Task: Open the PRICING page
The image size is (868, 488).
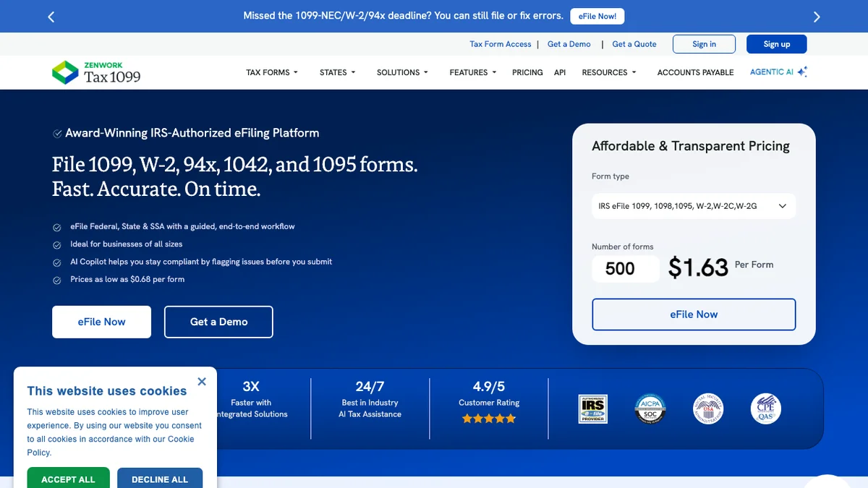Action: (x=527, y=72)
